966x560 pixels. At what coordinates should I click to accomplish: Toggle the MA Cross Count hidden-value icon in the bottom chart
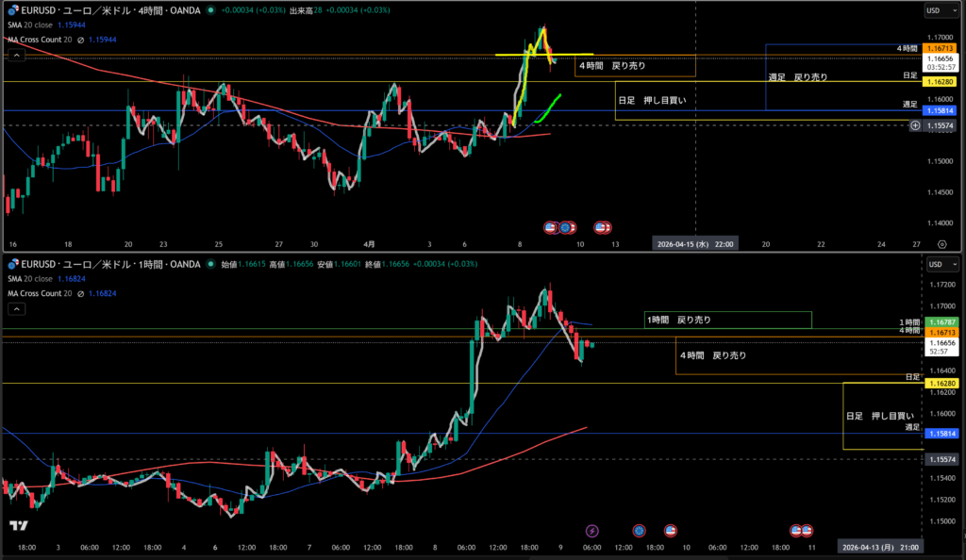tap(81, 293)
